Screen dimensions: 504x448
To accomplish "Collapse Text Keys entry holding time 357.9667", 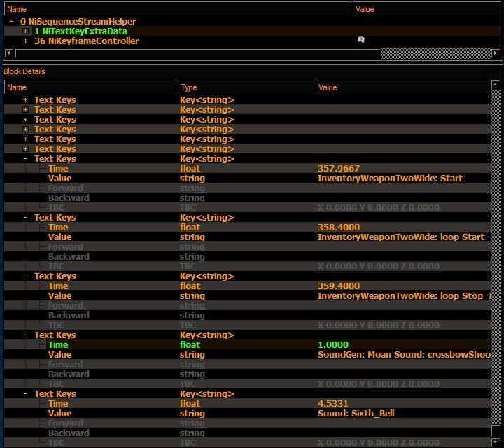I will pos(25,159).
